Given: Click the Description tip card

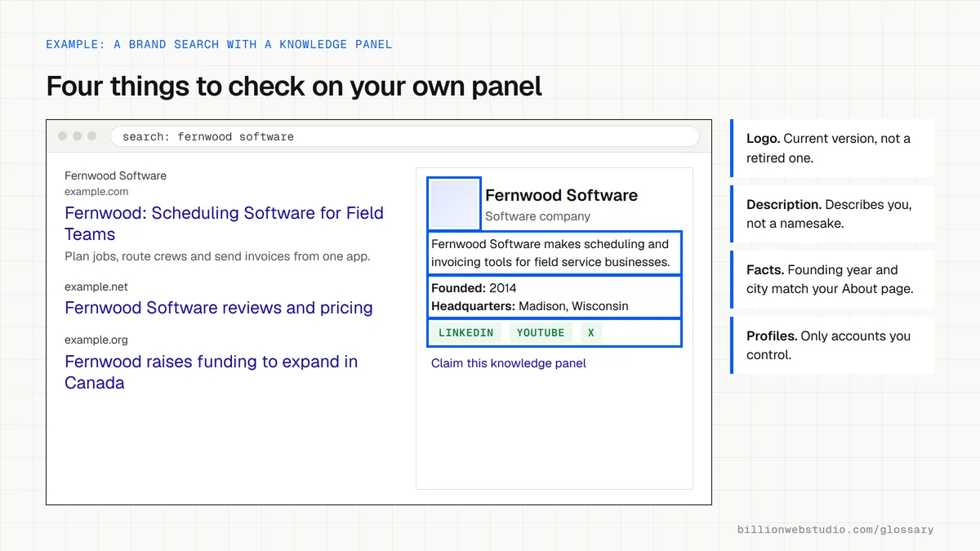Looking at the screenshot, I should [x=832, y=214].
